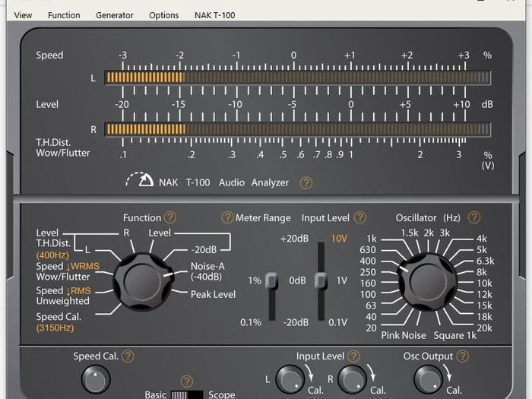Viewport: 532px width, 399px height.
Task: Open the Generator menu
Action: (x=115, y=15)
